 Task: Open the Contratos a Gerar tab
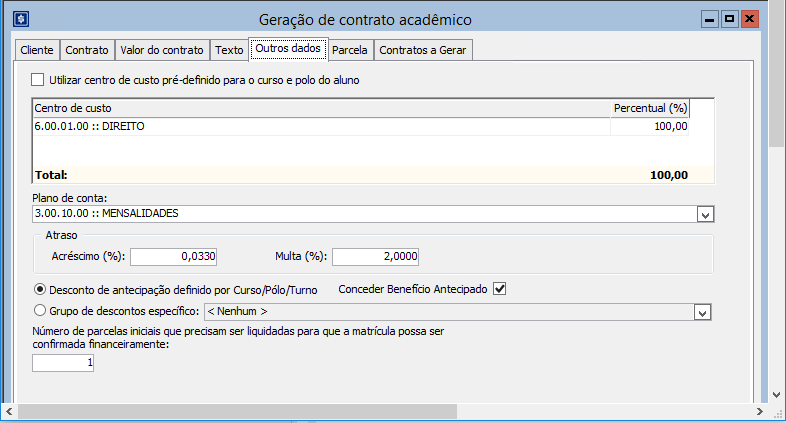point(423,49)
